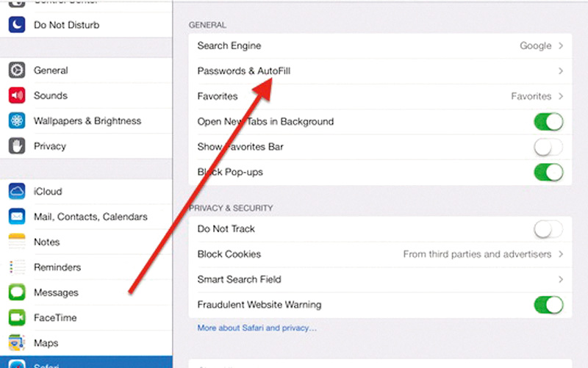Image resolution: width=588 pixels, height=368 pixels.
Task: Open the green Messages bubble icon
Action: click(x=17, y=293)
